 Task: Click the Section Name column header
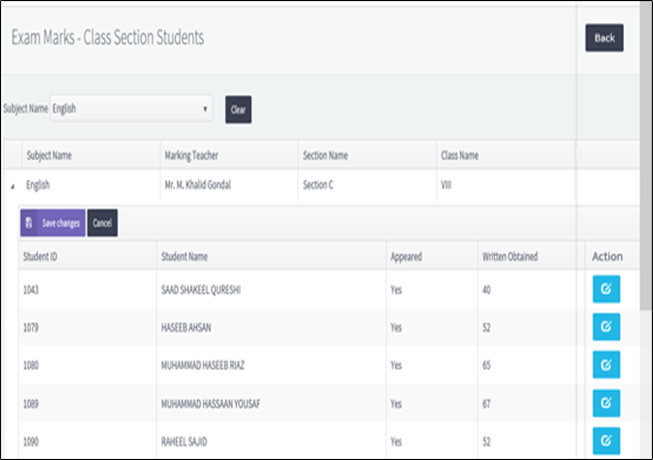pos(325,156)
